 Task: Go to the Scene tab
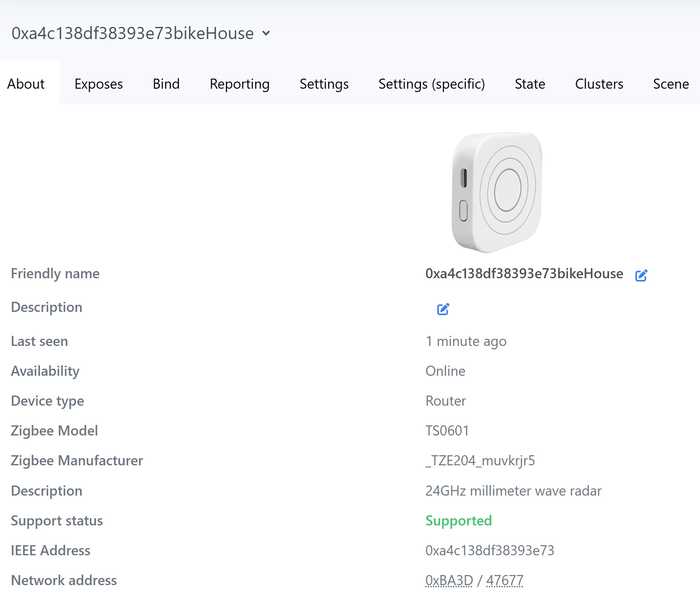[671, 84]
